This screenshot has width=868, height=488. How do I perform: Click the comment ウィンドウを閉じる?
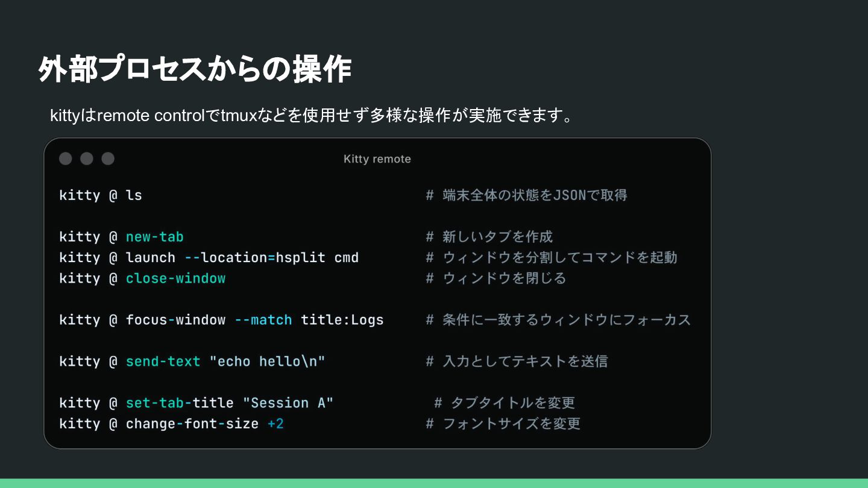(x=496, y=278)
